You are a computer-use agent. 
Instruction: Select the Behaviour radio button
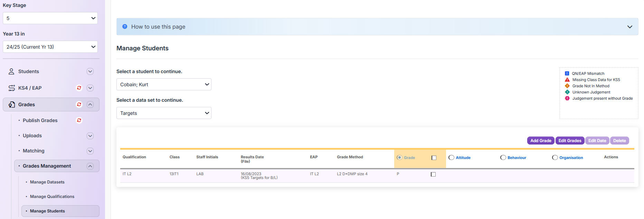503,158
